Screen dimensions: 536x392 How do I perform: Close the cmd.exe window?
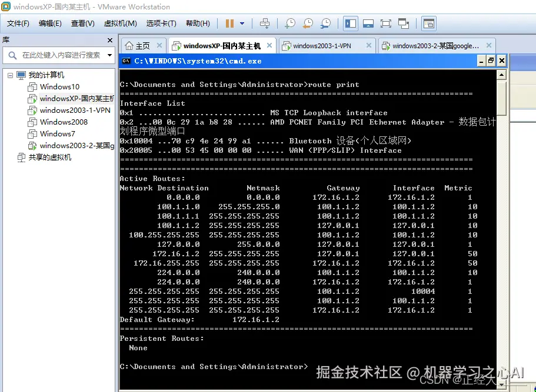501,61
